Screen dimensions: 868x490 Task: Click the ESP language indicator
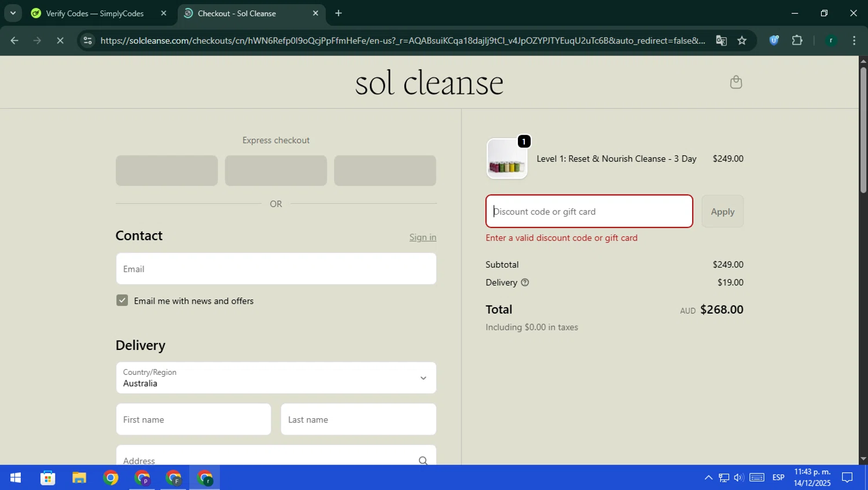coord(778,478)
